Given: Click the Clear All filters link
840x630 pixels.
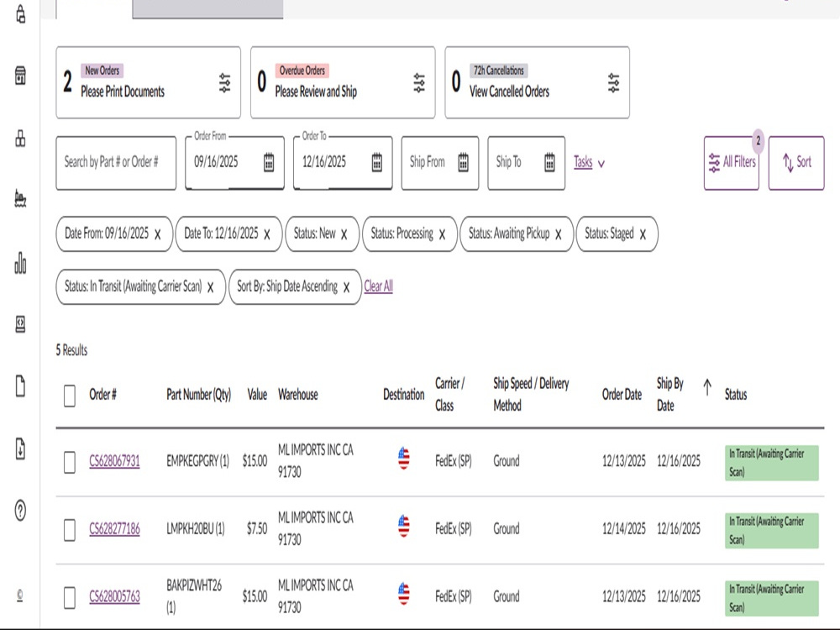Looking at the screenshot, I should tap(378, 286).
